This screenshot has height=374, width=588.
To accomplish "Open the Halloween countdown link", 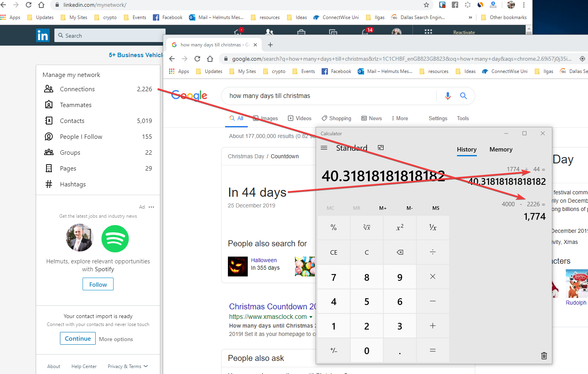I will 264,260.
